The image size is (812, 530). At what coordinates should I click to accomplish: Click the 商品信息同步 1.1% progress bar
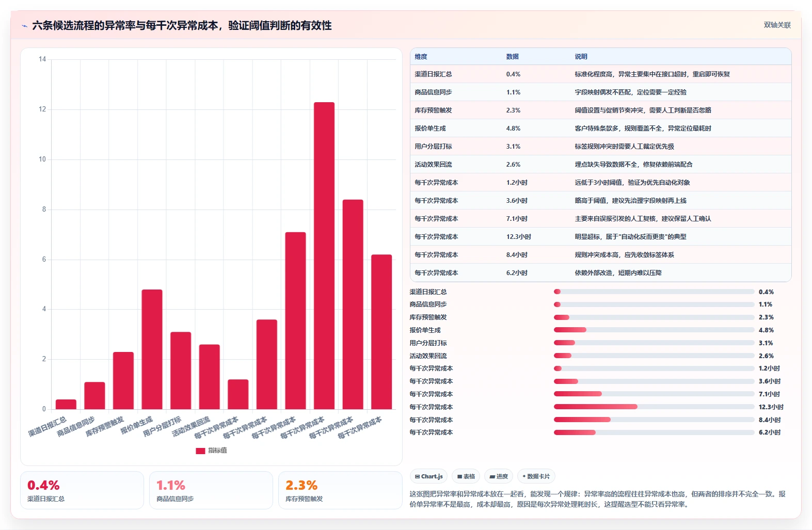click(654, 304)
